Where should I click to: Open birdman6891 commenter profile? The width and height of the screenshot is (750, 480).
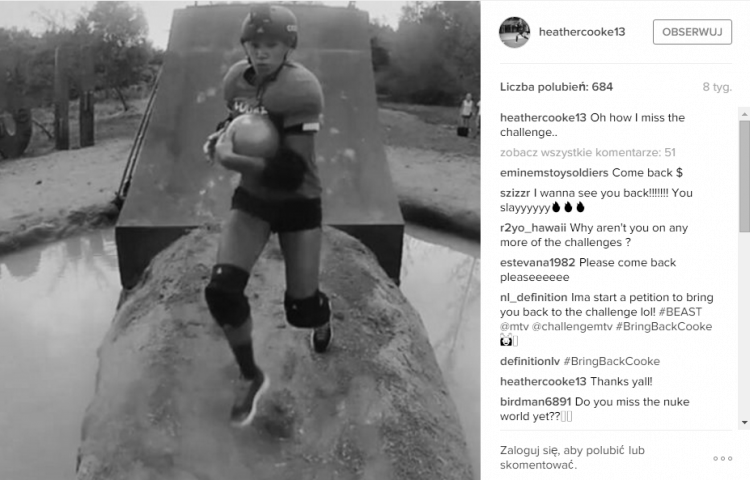(536, 402)
